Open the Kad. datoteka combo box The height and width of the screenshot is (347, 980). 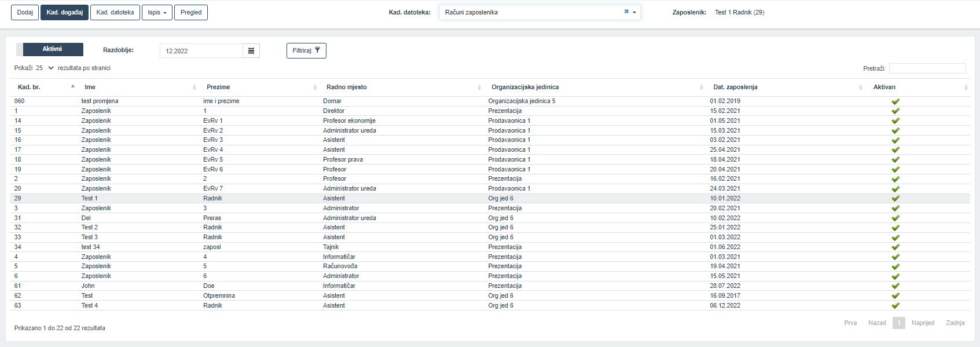(x=539, y=12)
